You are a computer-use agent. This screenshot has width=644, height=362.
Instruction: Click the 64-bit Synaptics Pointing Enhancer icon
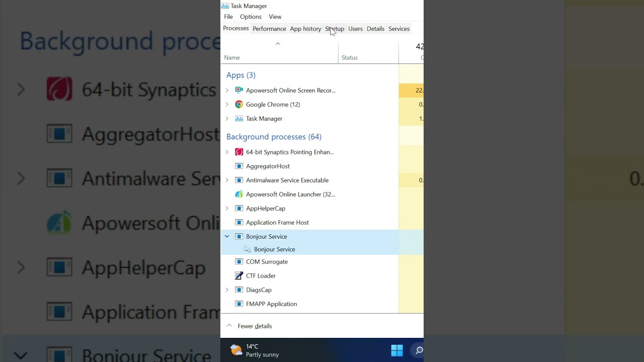[239, 152]
